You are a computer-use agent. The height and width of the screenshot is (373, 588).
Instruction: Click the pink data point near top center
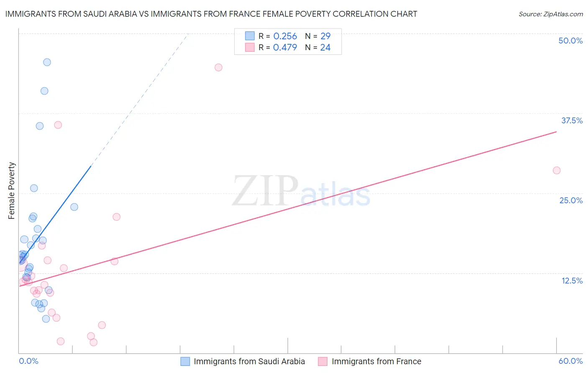pyautogui.click(x=218, y=67)
